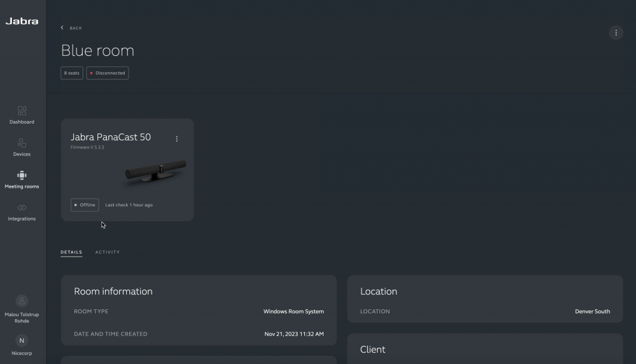The image size is (636, 364).
Task: Click the Windows Room System value
Action: click(x=293, y=312)
